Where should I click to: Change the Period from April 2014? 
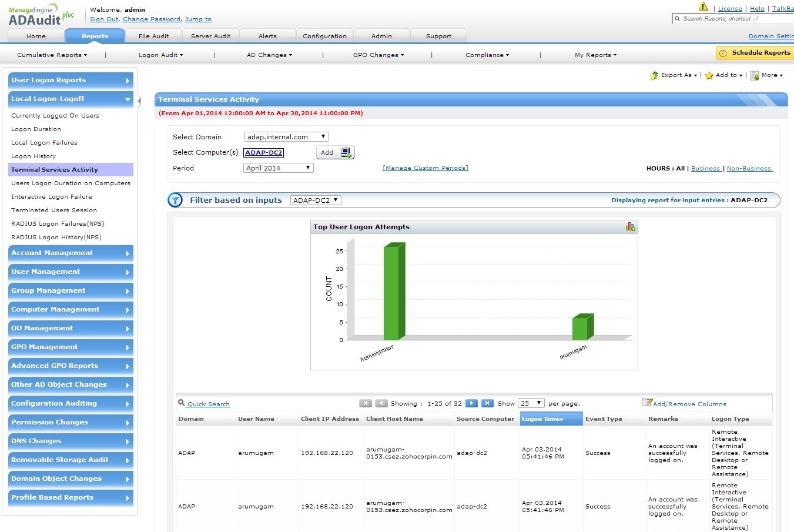[278, 168]
